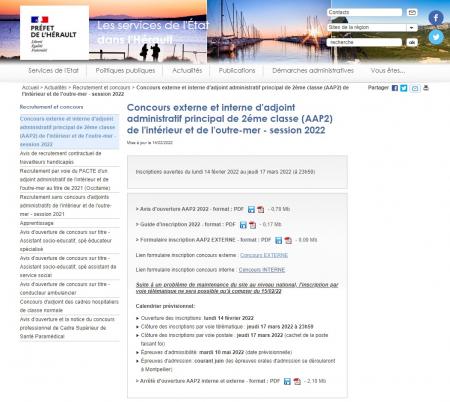Screen dimensions: 450x402
Task: Click the print icon next to Partager
Action: 426,88
